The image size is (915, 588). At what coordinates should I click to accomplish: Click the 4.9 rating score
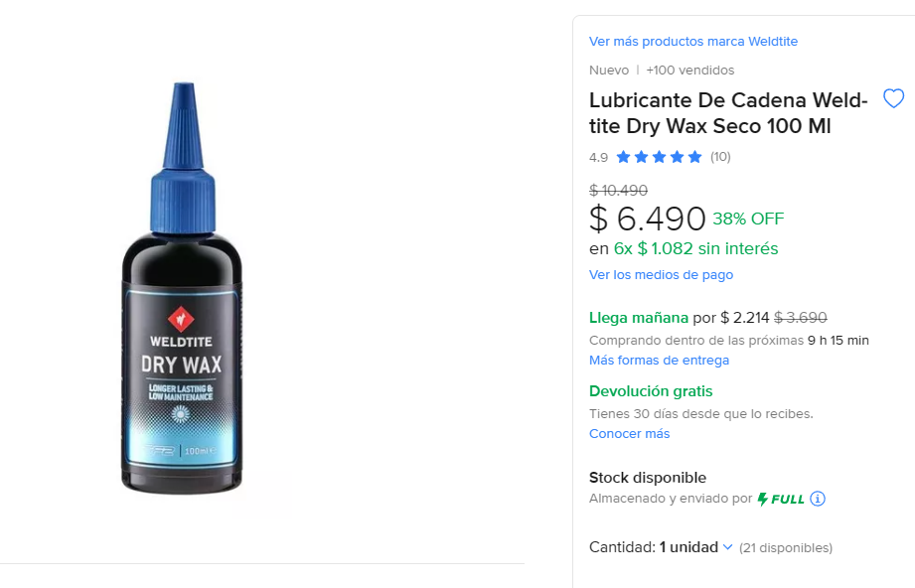(598, 158)
